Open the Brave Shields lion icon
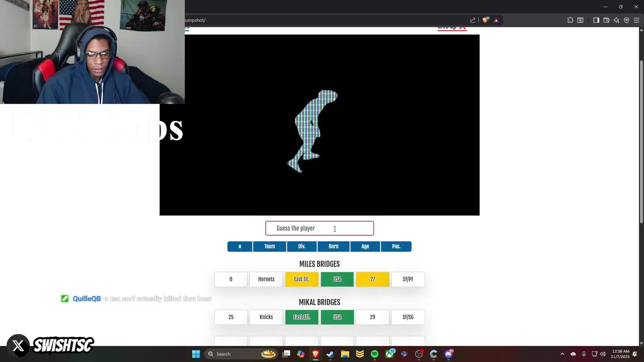The width and height of the screenshot is (644, 362). point(485,20)
